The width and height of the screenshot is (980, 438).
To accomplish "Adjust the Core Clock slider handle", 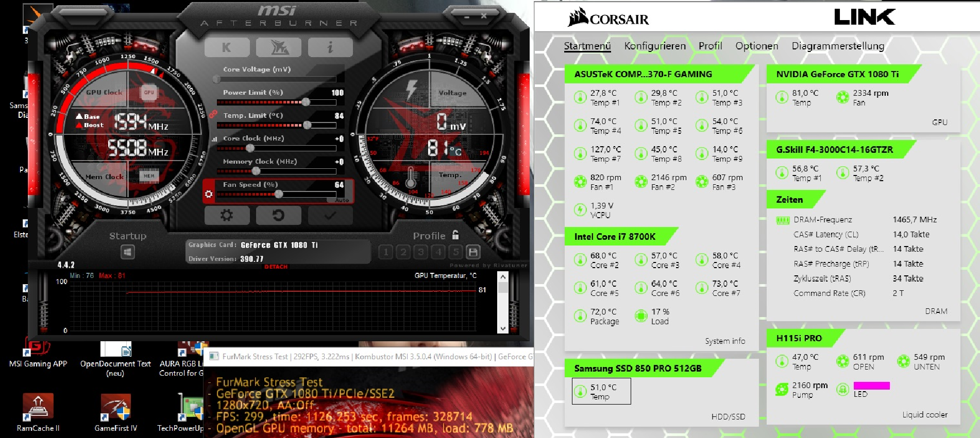I will 250,148.
